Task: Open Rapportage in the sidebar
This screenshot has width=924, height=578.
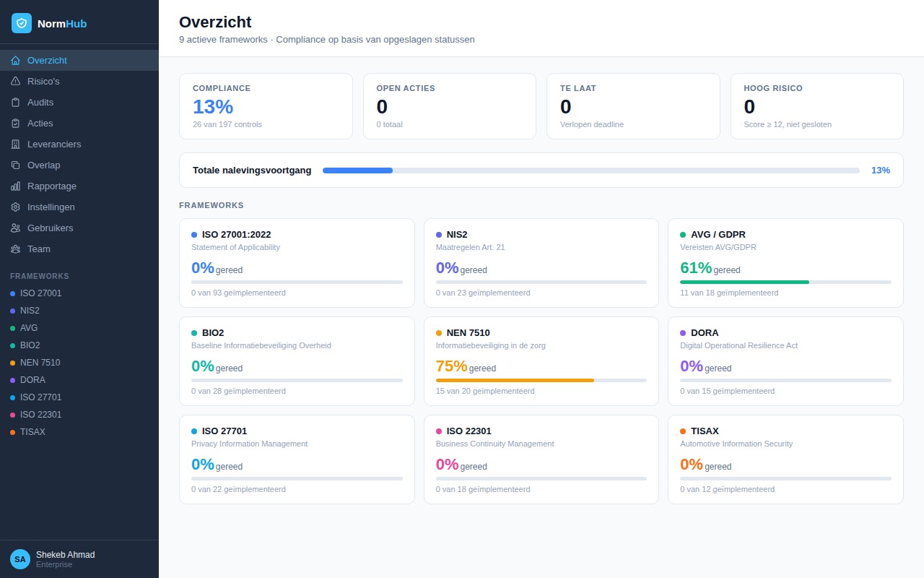Action: pyautogui.click(x=79, y=186)
